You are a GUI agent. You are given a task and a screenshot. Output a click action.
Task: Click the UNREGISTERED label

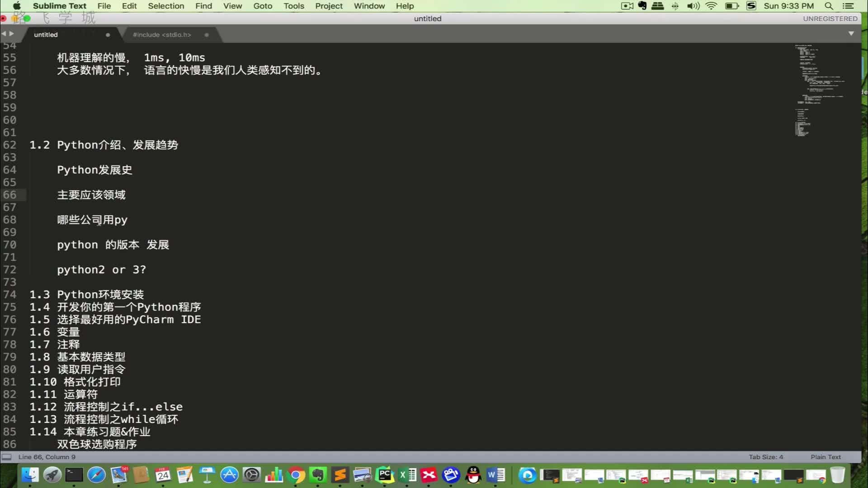[830, 19]
